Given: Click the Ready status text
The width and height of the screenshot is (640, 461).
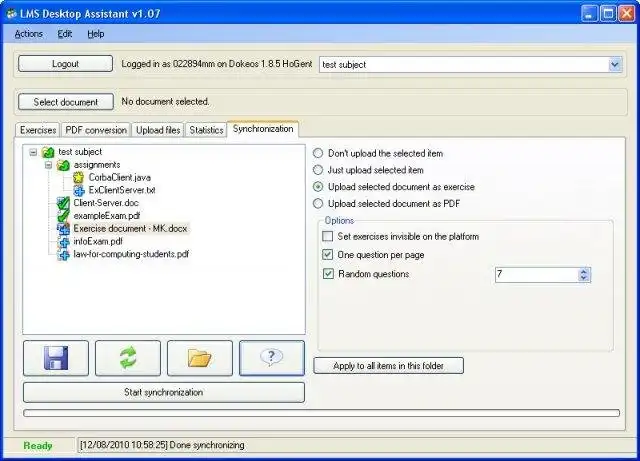Looking at the screenshot, I should 38,445.
